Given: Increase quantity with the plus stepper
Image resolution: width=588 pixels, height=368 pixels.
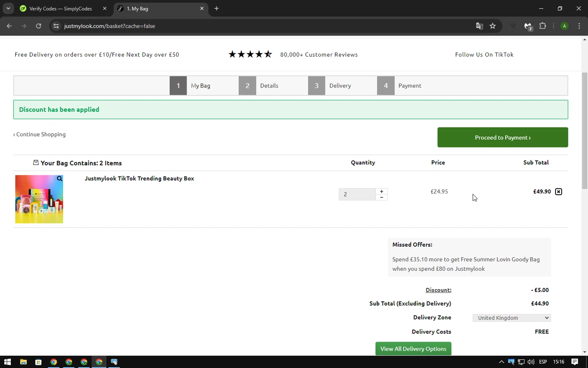Looking at the screenshot, I should (381, 191).
